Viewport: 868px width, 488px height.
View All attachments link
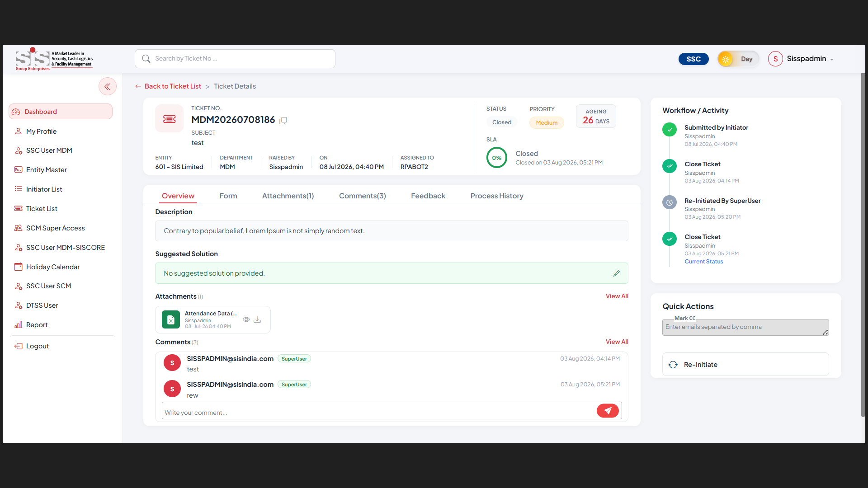(617, 296)
